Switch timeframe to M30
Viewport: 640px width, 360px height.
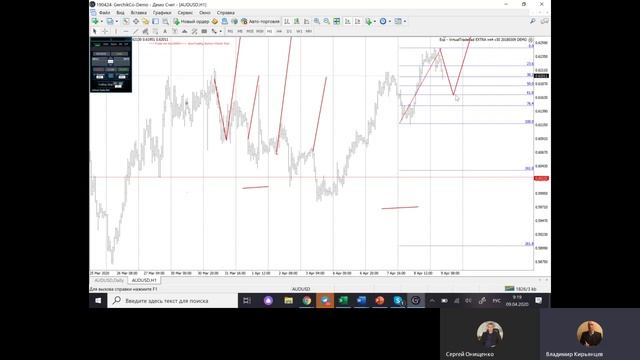pyautogui.click(x=260, y=31)
